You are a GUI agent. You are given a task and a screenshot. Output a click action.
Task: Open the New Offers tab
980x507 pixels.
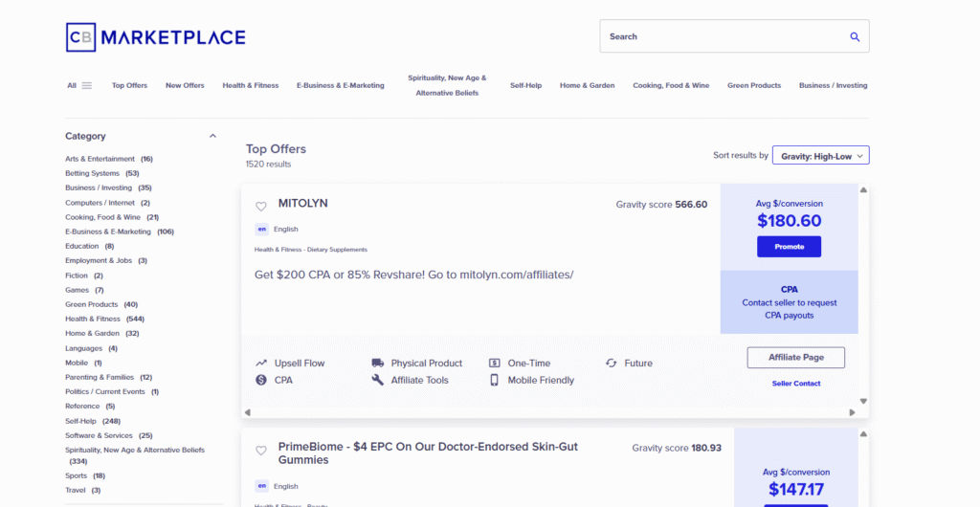click(185, 85)
